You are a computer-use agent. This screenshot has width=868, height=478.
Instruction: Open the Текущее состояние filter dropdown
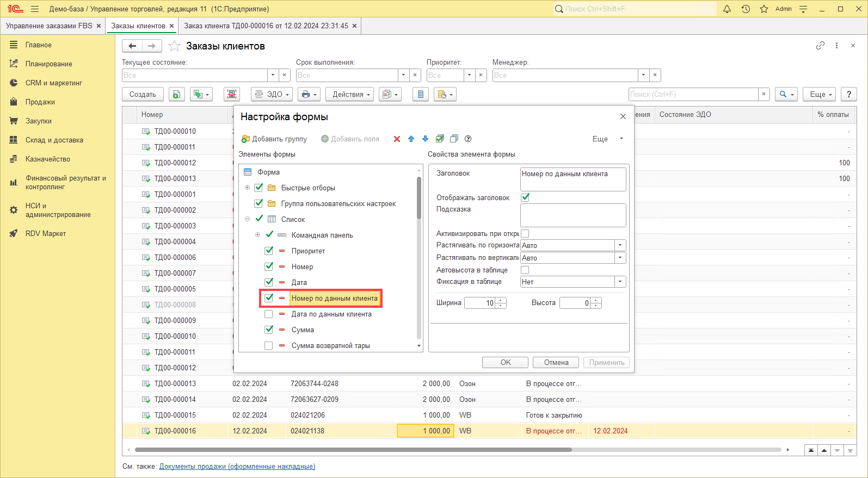[x=273, y=75]
